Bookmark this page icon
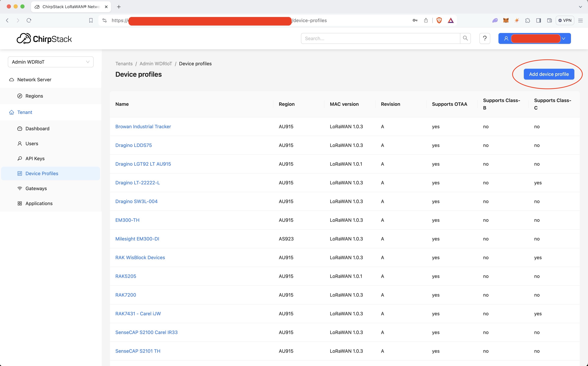 (91, 20)
